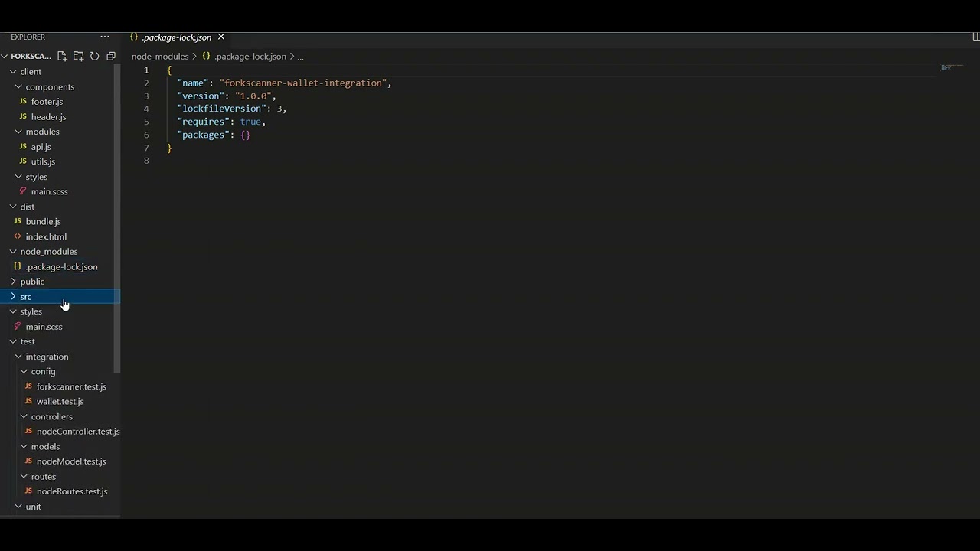Click the JS icon beside forkscanner.test.js
The image size is (980, 551).
click(28, 386)
